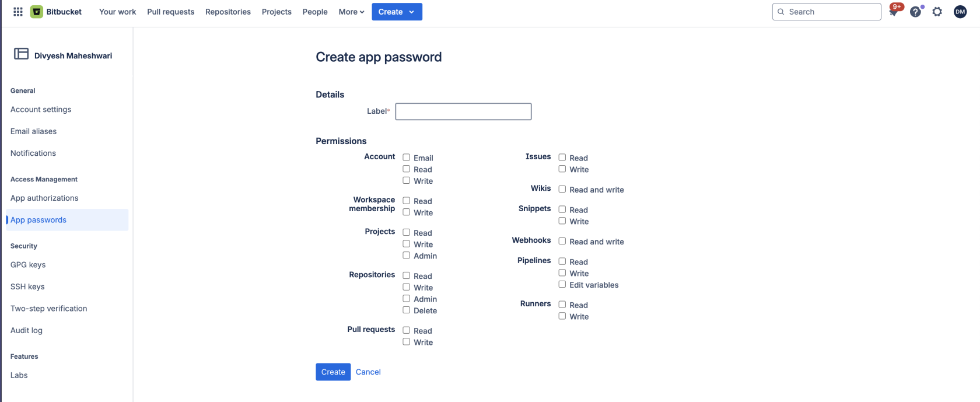
Task: Click the Create button to submit
Action: tap(332, 372)
